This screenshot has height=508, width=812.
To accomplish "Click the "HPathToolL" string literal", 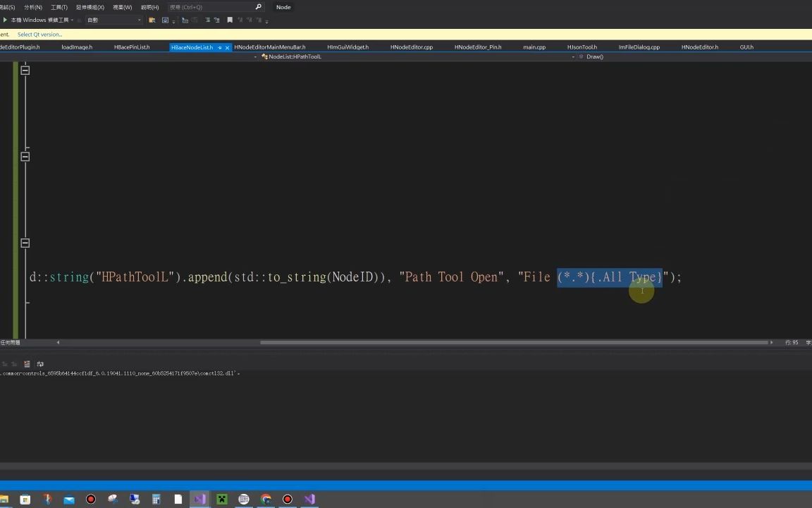I will (135, 277).
